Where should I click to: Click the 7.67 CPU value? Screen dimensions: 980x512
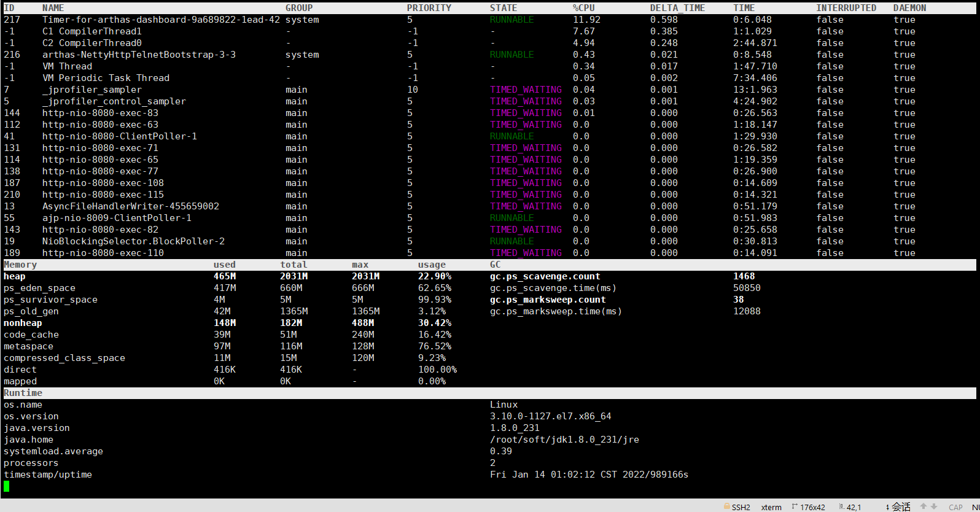pos(584,31)
